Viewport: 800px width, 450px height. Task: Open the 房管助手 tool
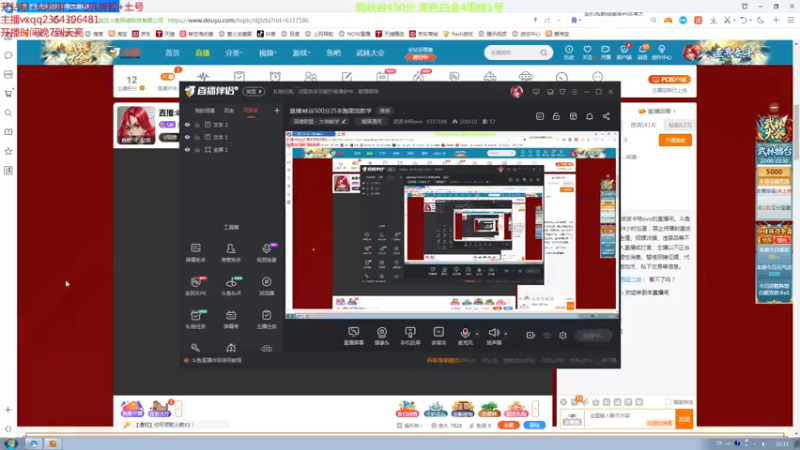click(231, 253)
